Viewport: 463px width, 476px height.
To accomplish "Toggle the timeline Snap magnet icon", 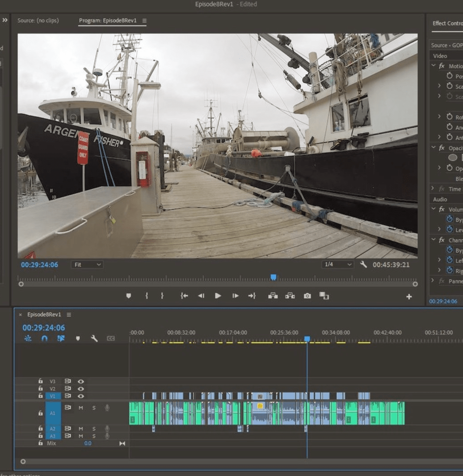I will point(44,338).
